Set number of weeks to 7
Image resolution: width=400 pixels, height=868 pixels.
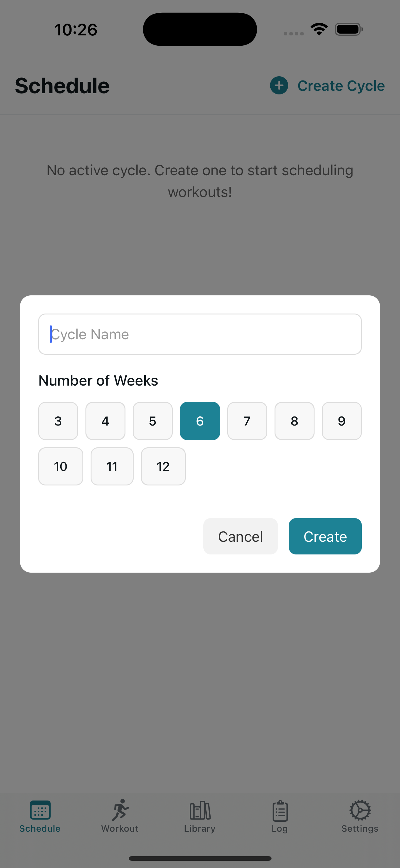click(x=247, y=421)
